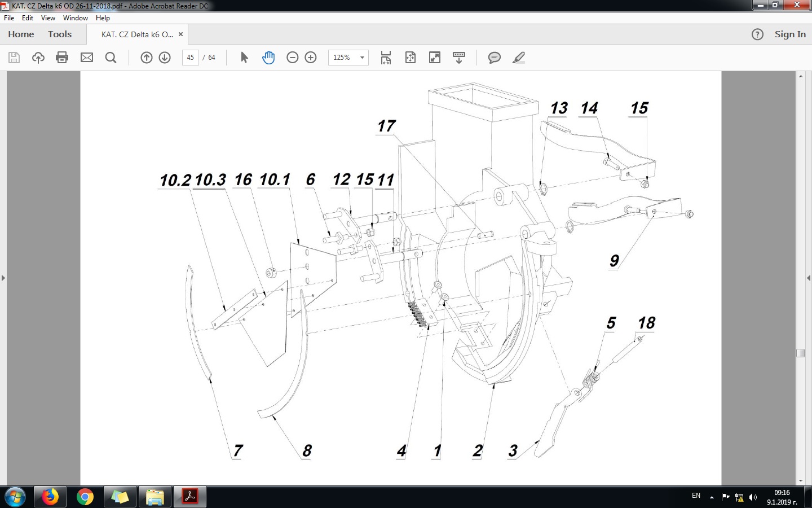
Task: Click the Sign In link
Action: click(790, 34)
